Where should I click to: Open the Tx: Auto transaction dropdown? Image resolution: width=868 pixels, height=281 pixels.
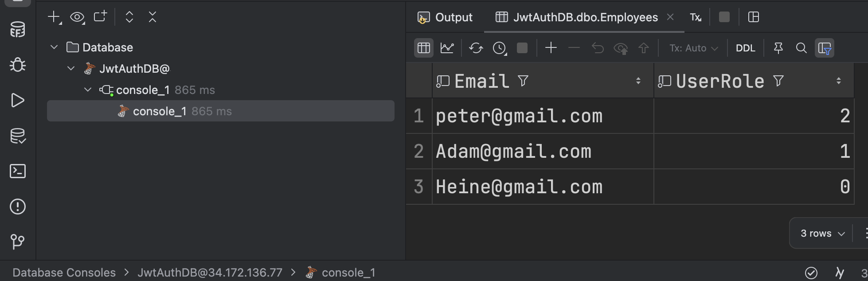tap(693, 48)
